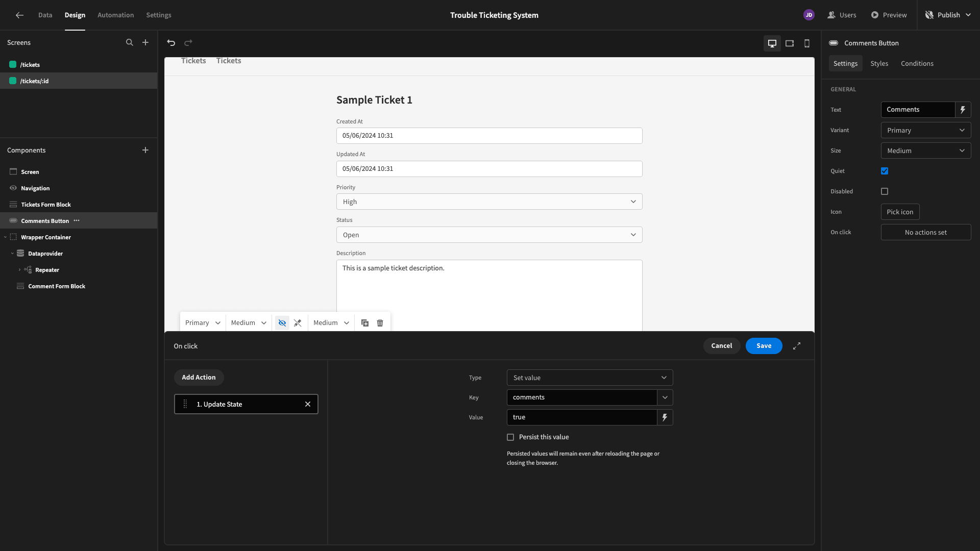Click the Key input containing comments

point(582,397)
